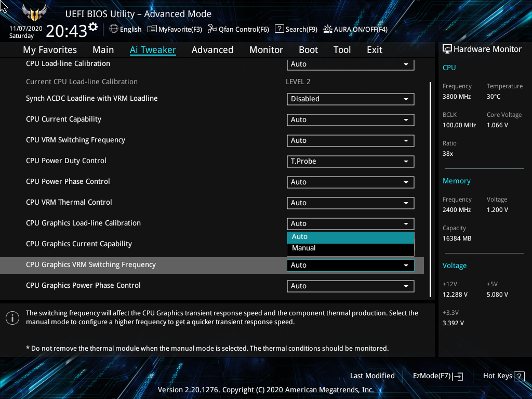The height and width of the screenshot is (399, 532).
Task: Expand CPU Graphics Power Phase Control dropdown
Action: click(x=350, y=286)
